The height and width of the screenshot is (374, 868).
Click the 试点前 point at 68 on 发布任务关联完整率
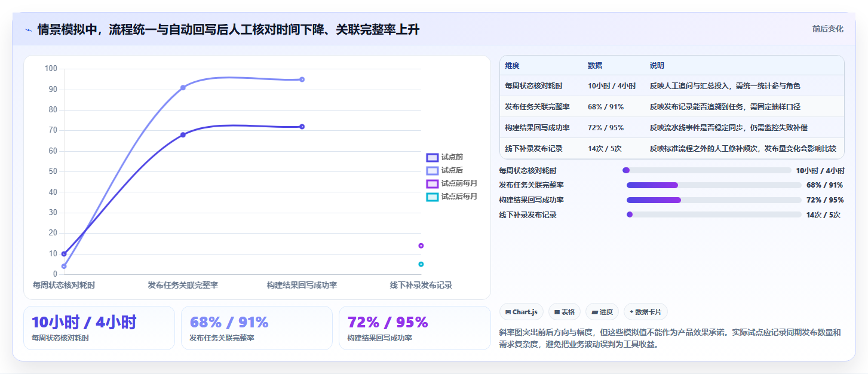point(183,135)
